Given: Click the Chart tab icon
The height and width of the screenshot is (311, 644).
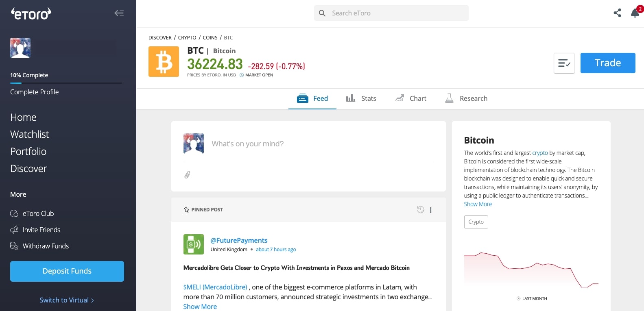Looking at the screenshot, I should click(x=399, y=98).
